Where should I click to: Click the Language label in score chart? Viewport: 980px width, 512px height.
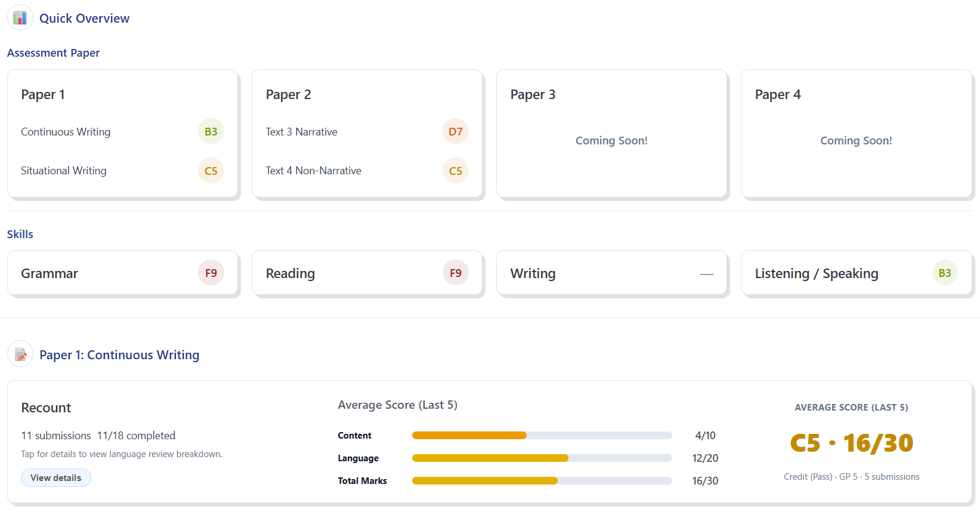[358, 458]
